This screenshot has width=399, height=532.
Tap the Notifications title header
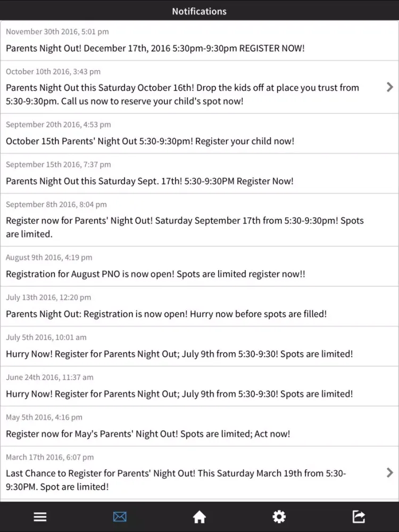(x=199, y=11)
